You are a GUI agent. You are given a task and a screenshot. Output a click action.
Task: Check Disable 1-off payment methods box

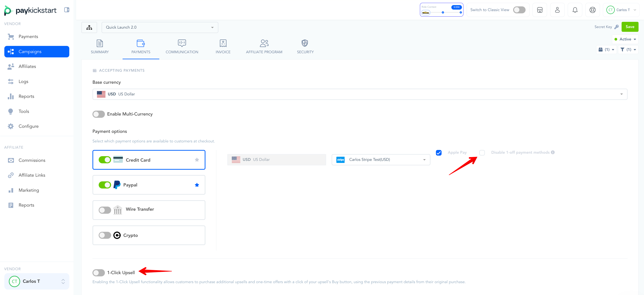[x=482, y=153]
